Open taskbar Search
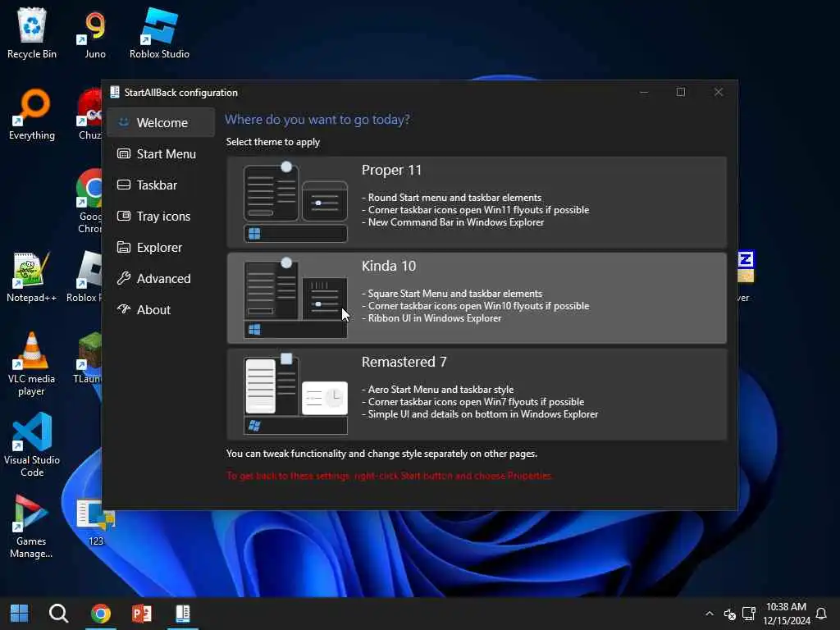 (x=58, y=614)
